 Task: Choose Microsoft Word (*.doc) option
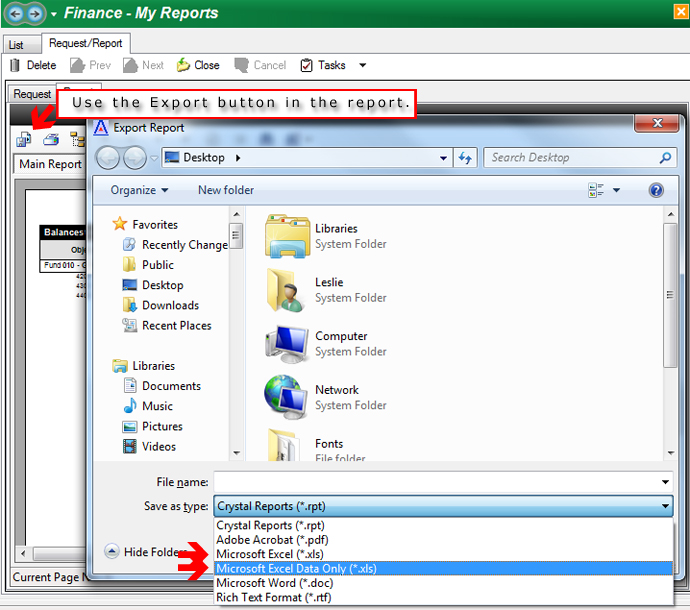444,583
